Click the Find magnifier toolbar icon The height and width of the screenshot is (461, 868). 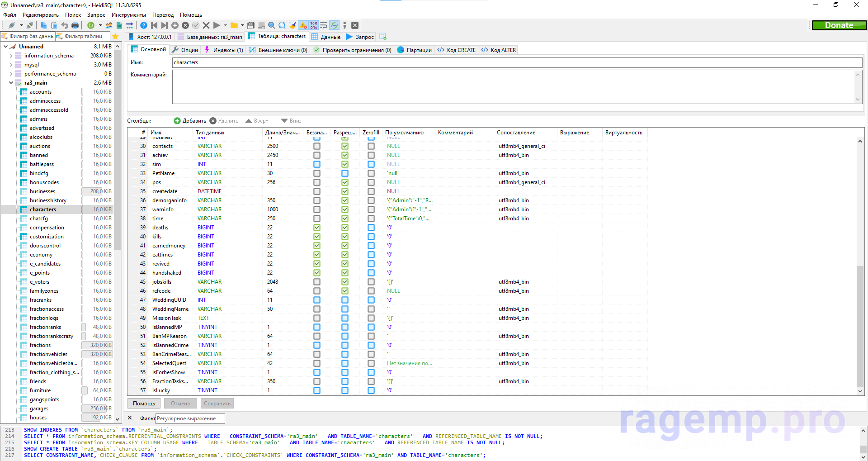pyautogui.click(x=272, y=25)
